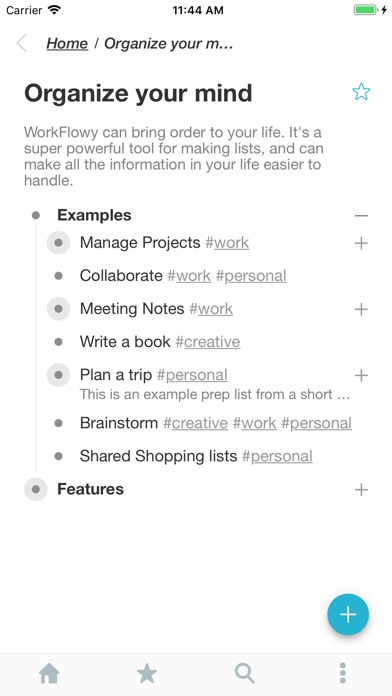Expand the Meeting Notes item
The image size is (392, 696).
click(361, 309)
